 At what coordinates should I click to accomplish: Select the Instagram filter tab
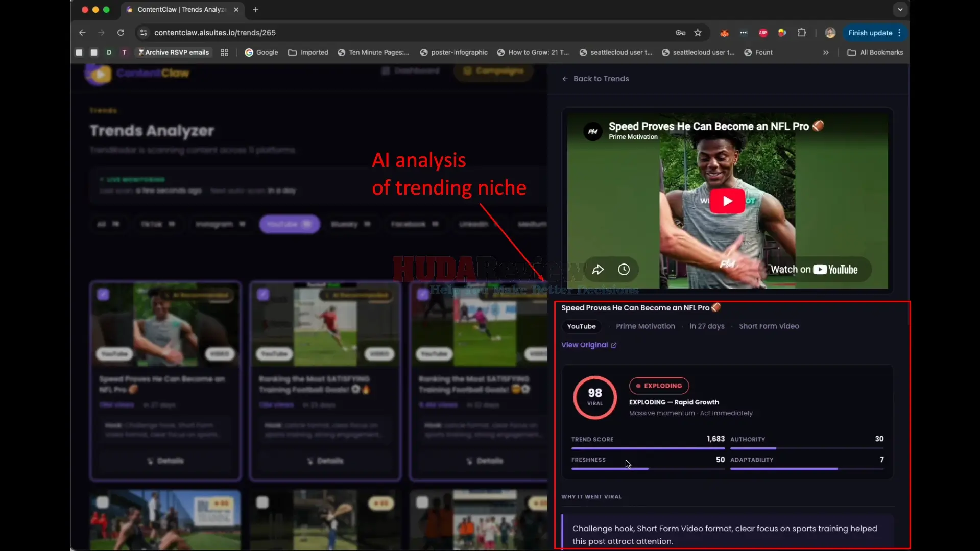pyautogui.click(x=221, y=224)
